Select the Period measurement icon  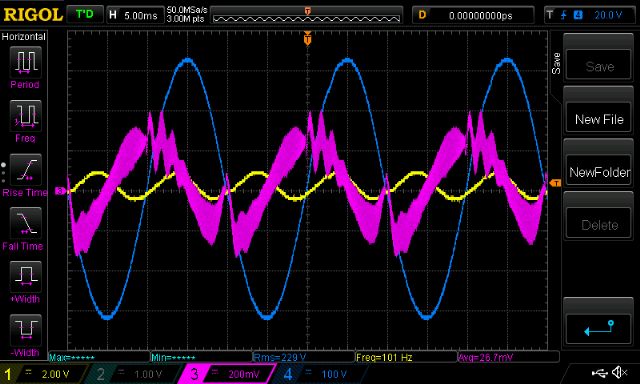25,62
